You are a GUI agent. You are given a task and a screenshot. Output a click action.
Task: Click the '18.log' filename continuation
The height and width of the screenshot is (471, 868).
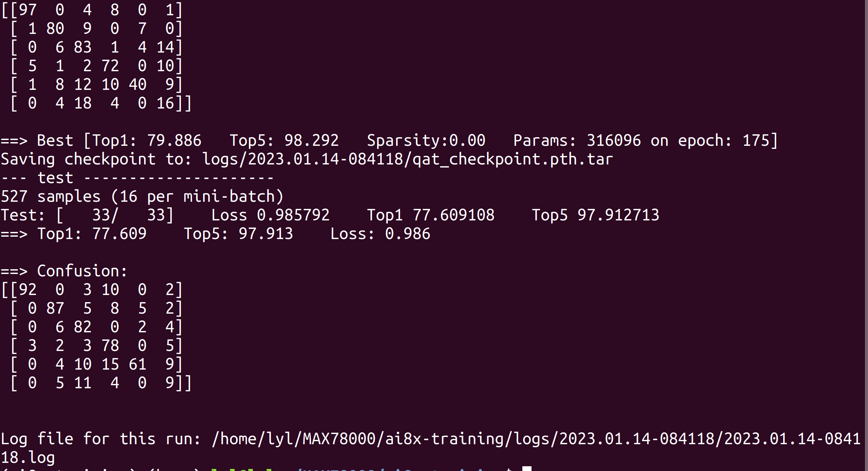pos(28,457)
